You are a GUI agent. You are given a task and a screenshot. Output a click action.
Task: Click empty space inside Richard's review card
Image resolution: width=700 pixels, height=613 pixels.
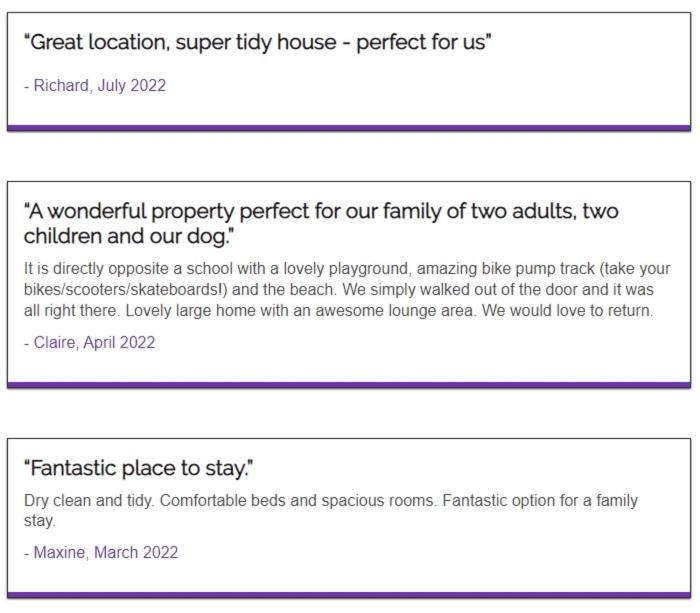pyautogui.click(x=446, y=89)
